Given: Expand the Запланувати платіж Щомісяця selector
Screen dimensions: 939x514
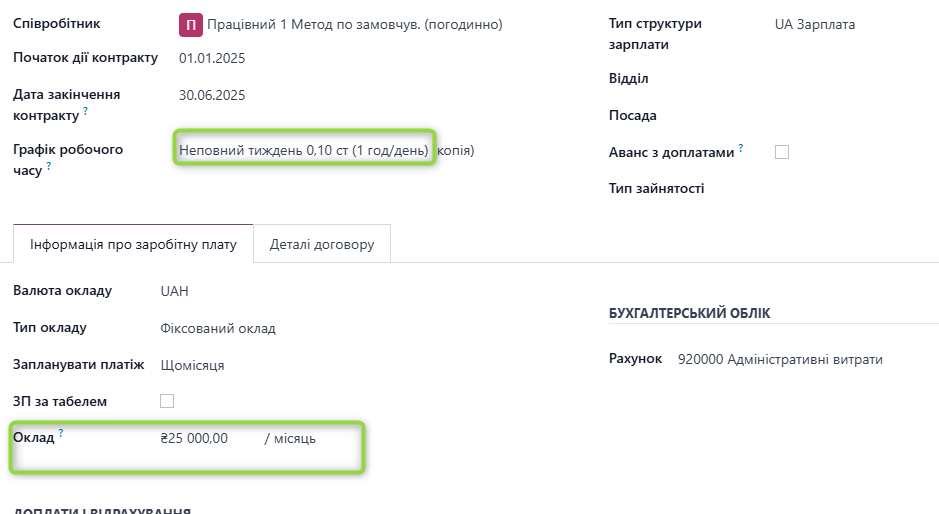Looking at the screenshot, I should pyautogui.click(x=192, y=365).
